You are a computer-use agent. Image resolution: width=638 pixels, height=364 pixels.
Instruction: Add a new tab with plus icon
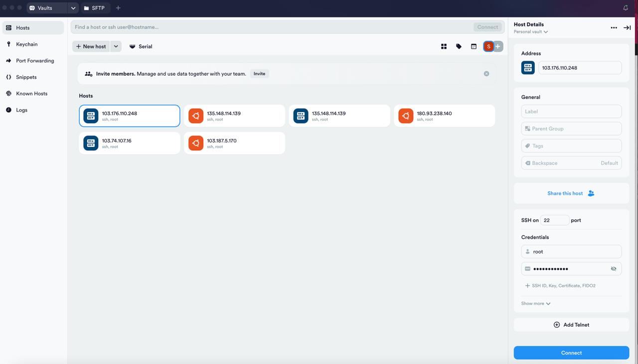[118, 8]
